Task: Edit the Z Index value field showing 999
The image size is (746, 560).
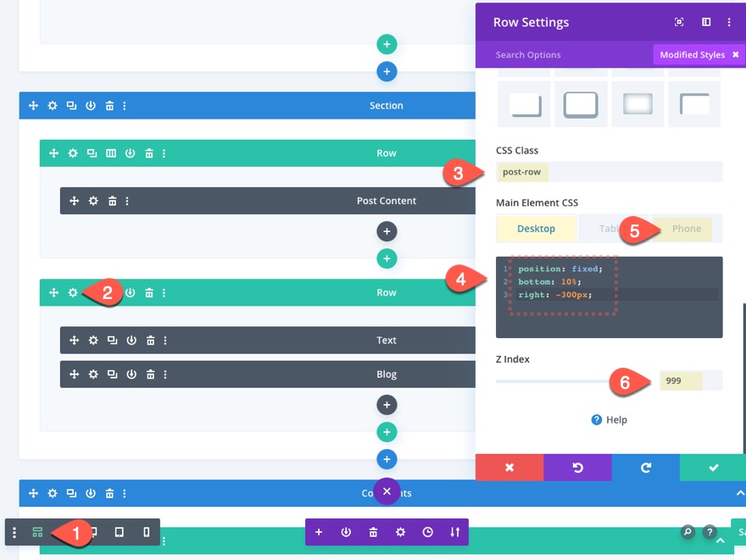Action: pyautogui.click(x=691, y=380)
